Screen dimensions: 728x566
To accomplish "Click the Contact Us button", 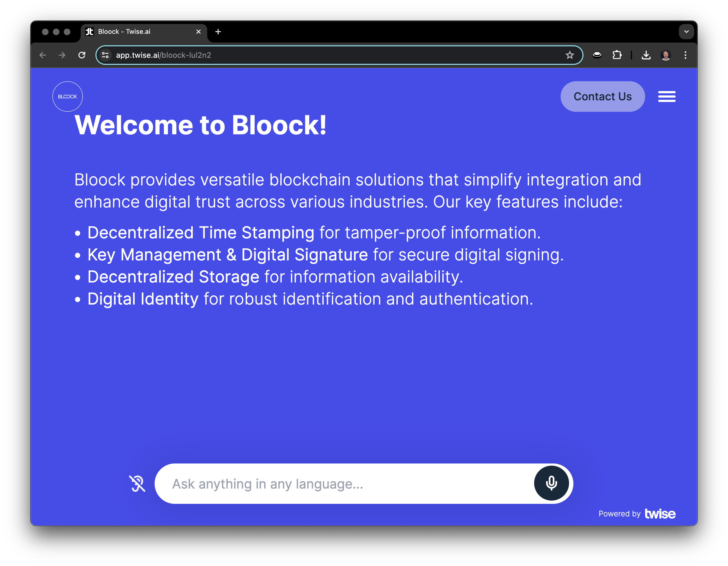I will pyautogui.click(x=602, y=97).
